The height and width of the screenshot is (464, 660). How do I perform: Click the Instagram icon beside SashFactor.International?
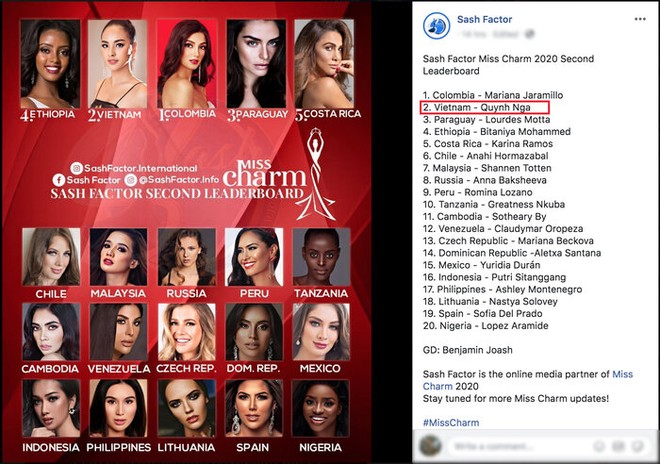tap(77, 168)
